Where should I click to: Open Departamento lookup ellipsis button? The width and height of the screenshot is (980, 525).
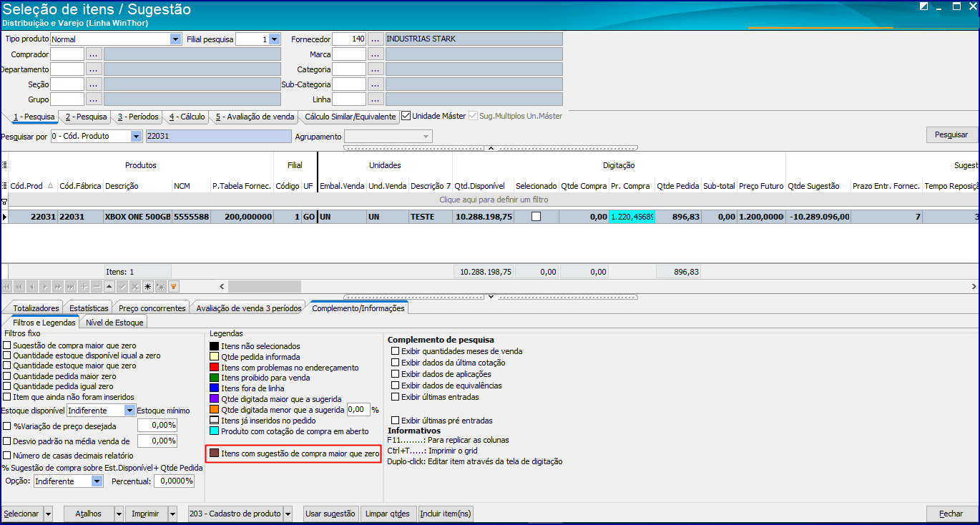tap(94, 69)
